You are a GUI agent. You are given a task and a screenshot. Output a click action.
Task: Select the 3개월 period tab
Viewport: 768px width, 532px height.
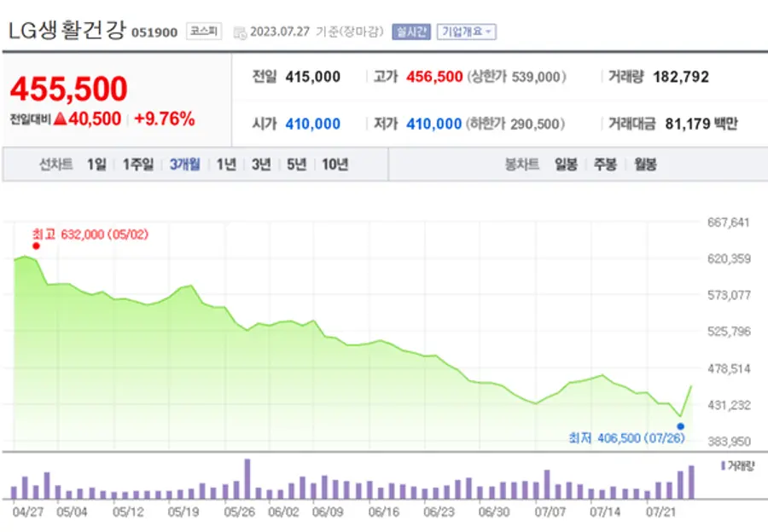184,165
